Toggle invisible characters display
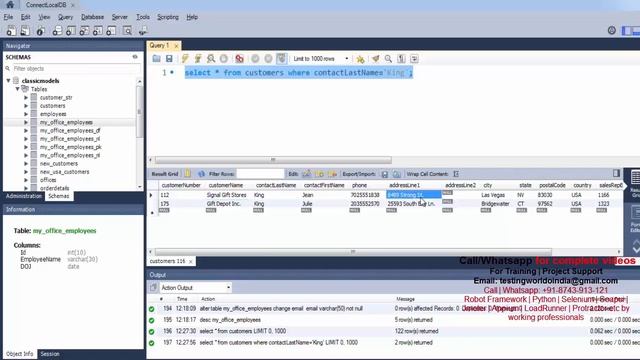640x360 pixels. click(401, 59)
